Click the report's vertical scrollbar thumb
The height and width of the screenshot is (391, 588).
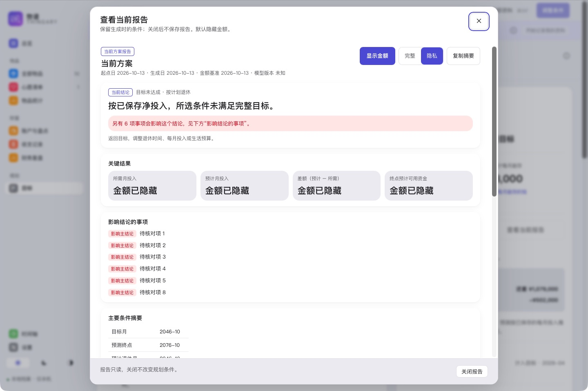494,121
